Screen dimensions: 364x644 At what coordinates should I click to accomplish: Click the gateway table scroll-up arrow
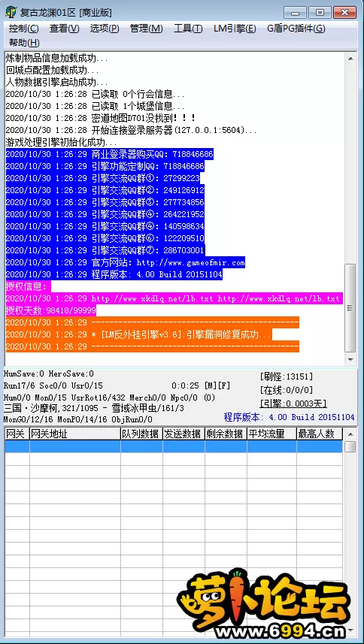350,434
